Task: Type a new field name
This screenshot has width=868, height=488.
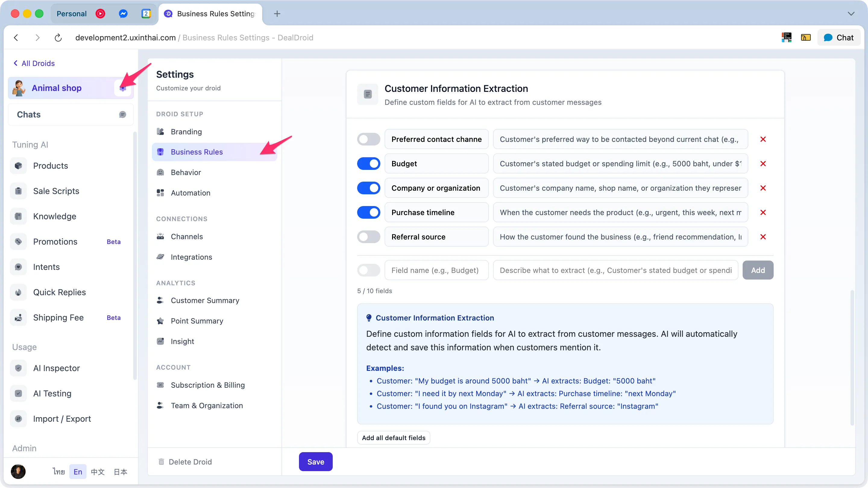Action: coord(436,270)
